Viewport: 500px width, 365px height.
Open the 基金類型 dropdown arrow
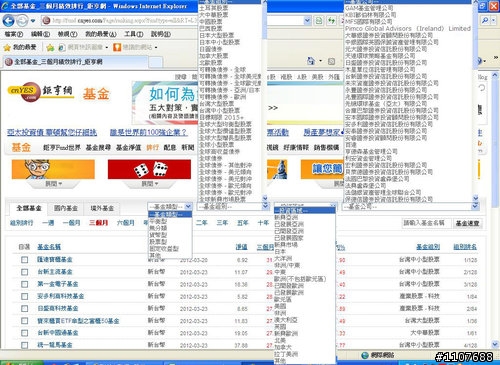[188, 206]
